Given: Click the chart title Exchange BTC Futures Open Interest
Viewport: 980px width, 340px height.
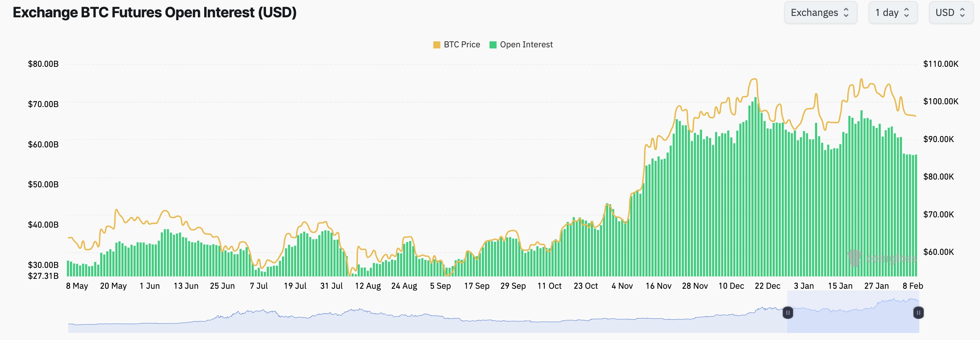Looking at the screenshot, I should (x=154, y=13).
